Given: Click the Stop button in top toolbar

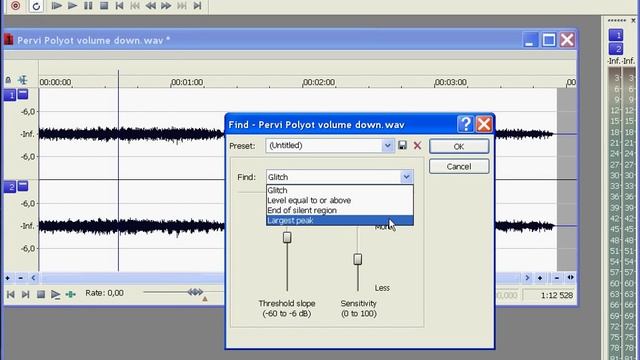Looking at the screenshot, I should [x=104, y=6].
